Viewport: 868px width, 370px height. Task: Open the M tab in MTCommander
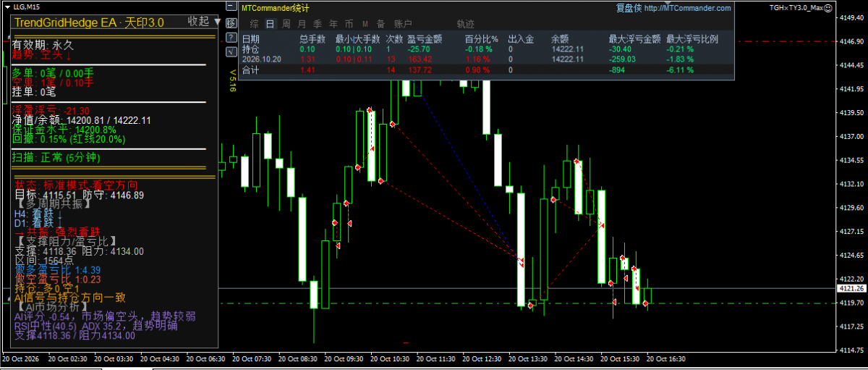coord(365,23)
